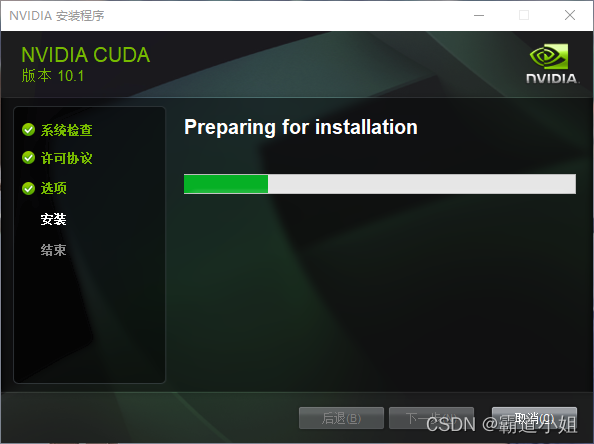Viewport: 594px width, 444px height.
Task: Click the 版本 10.1 version label
Action: pyautogui.click(x=53, y=76)
